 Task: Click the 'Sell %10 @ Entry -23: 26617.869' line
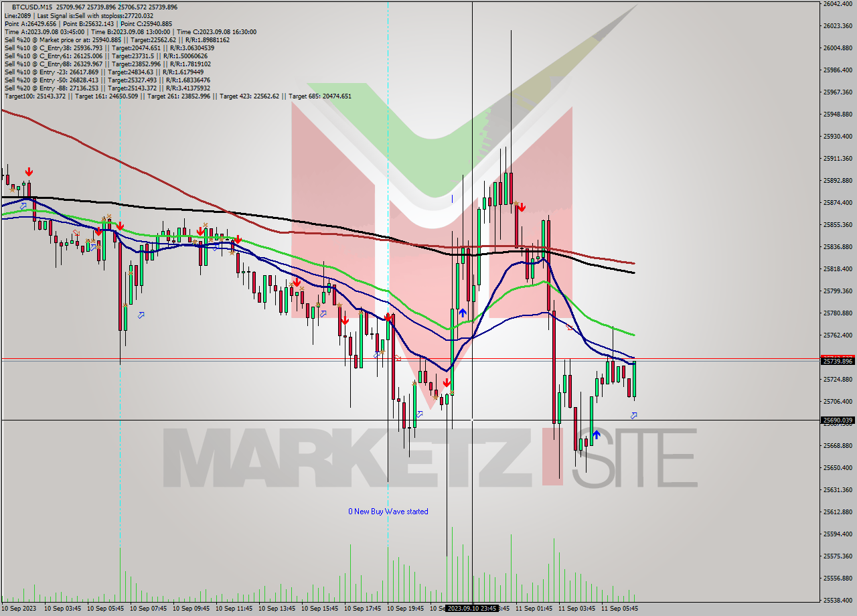click(x=104, y=72)
